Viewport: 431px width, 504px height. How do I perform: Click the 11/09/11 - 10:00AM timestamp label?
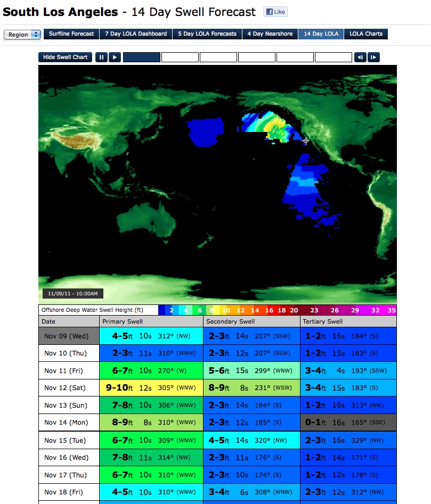point(73,293)
